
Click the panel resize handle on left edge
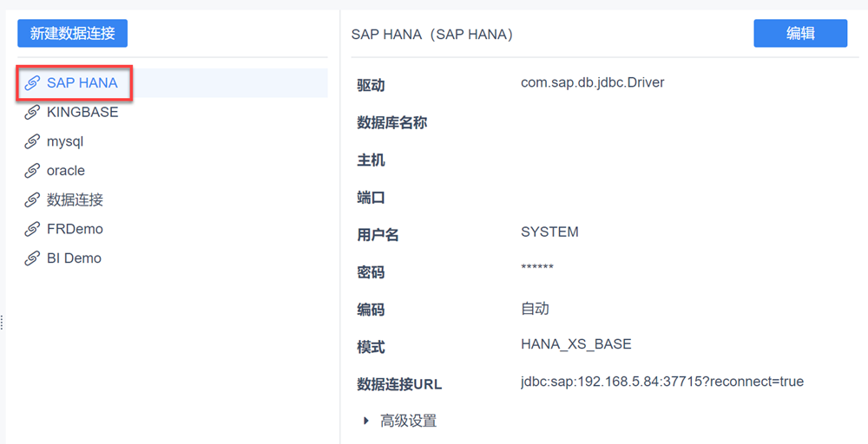tap(3, 323)
